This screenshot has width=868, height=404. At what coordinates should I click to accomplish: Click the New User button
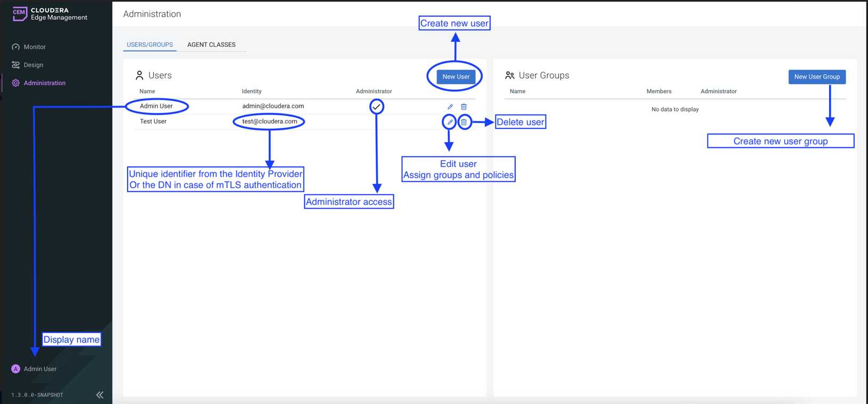click(456, 77)
